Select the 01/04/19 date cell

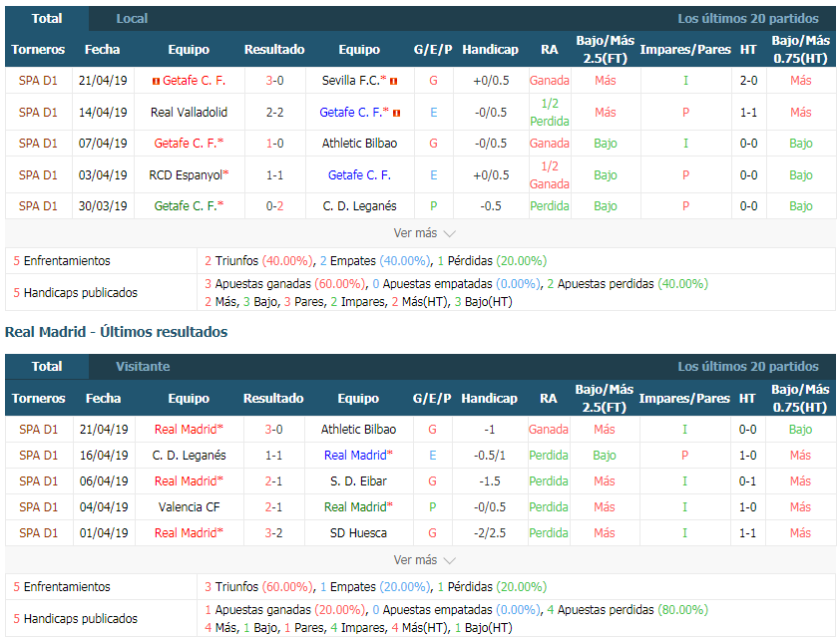104,533
